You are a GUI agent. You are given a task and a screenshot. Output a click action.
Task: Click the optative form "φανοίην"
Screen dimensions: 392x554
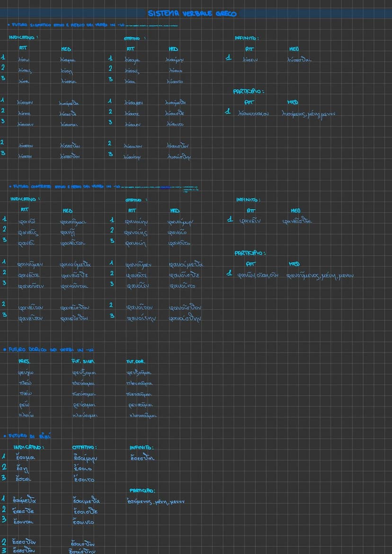click(135, 222)
